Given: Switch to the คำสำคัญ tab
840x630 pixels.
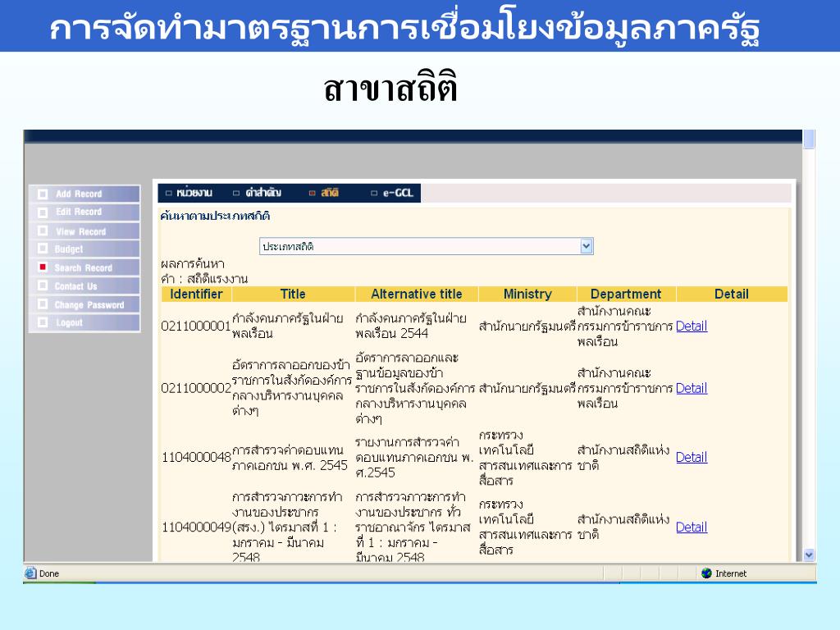Looking at the screenshot, I should pos(257,193).
